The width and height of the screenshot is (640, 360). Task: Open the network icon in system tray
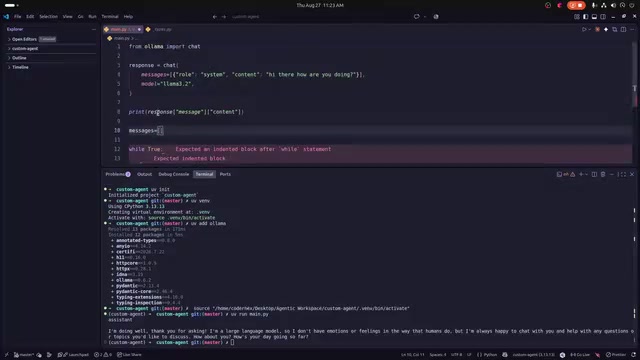[x=604, y=5]
